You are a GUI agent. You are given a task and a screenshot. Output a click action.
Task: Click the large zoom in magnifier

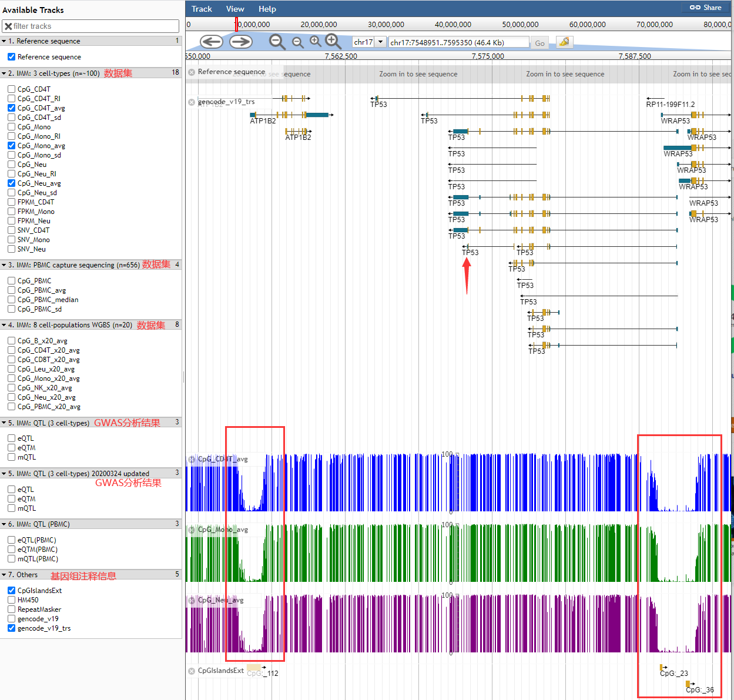coord(333,41)
